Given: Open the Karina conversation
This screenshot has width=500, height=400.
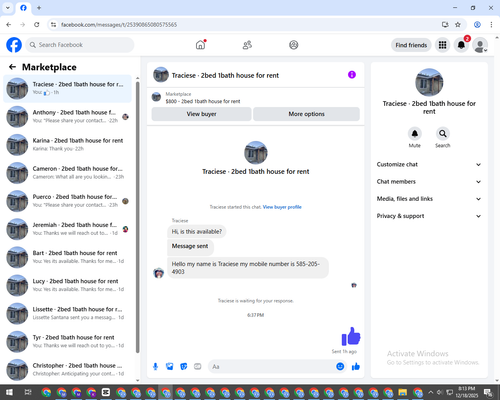Looking at the screenshot, I should (x=68, y=145).
